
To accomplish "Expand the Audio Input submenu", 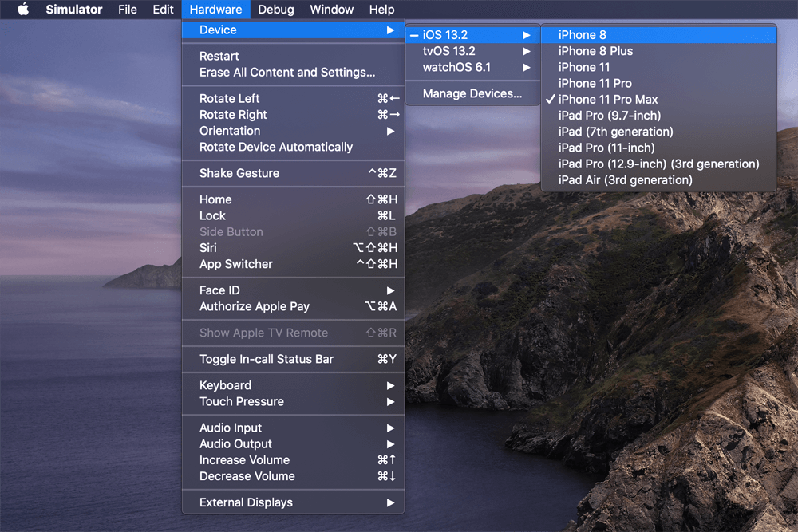I will [x=293, y=428].
